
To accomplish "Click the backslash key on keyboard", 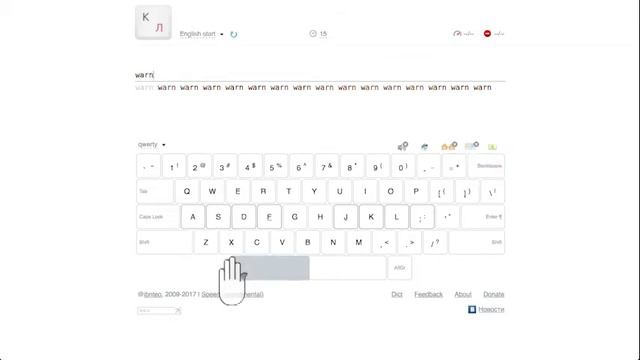I will pyautogui.click(x=493, y=191).
